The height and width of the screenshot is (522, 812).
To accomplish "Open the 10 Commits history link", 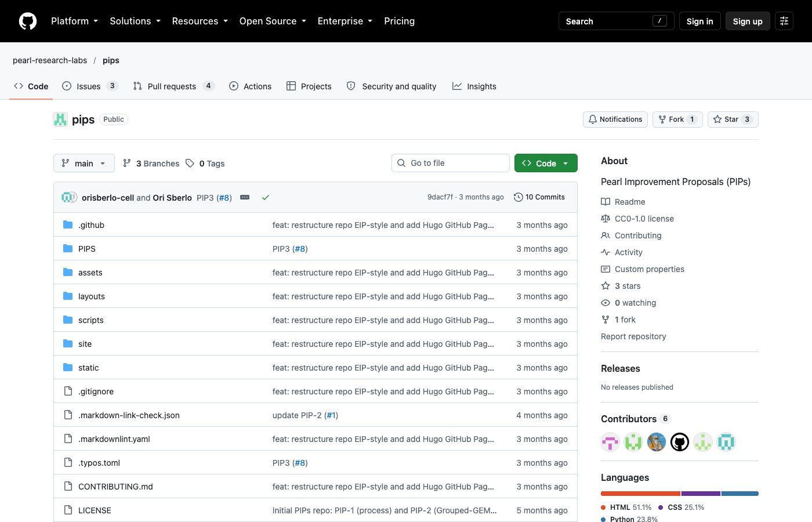I will [539, 197].
